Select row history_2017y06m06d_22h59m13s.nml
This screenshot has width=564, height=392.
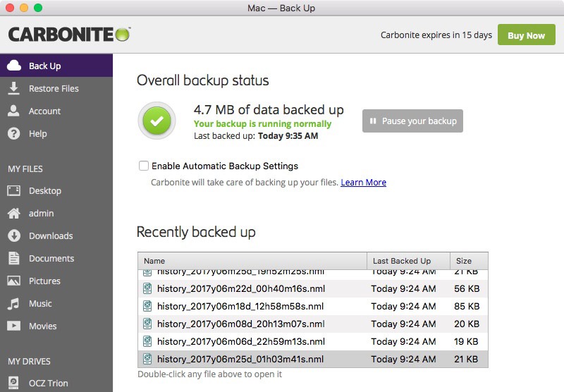tap(312, 341)
